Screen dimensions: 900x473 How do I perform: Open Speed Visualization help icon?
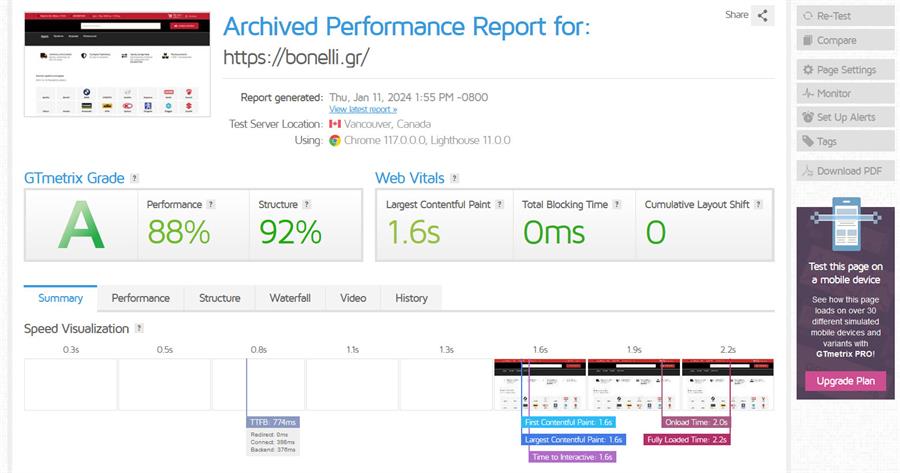pos(139,328)
